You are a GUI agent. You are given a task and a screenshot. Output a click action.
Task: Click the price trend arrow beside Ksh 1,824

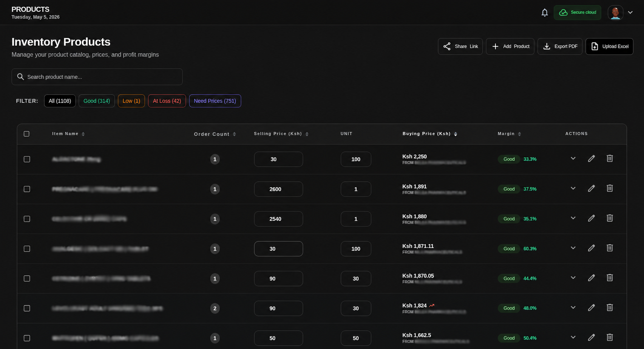pyautogui.click(x=432, y=306)
